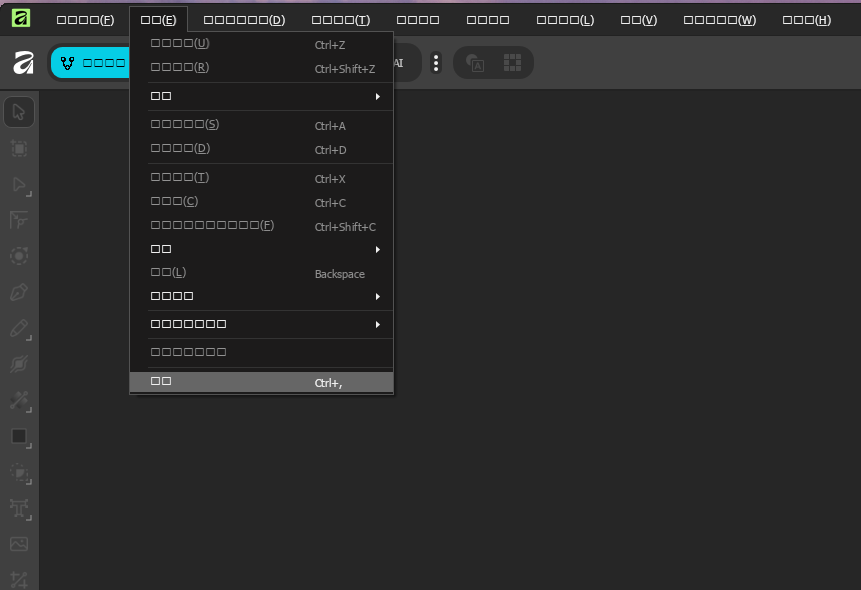The width and height of the screenshot is (861, 590).
Task: Select the Pencil tool
Action: click(18, 329)
